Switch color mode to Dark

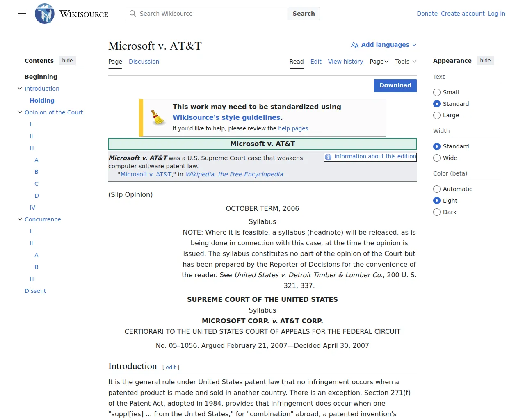click(x=437, y=212)
